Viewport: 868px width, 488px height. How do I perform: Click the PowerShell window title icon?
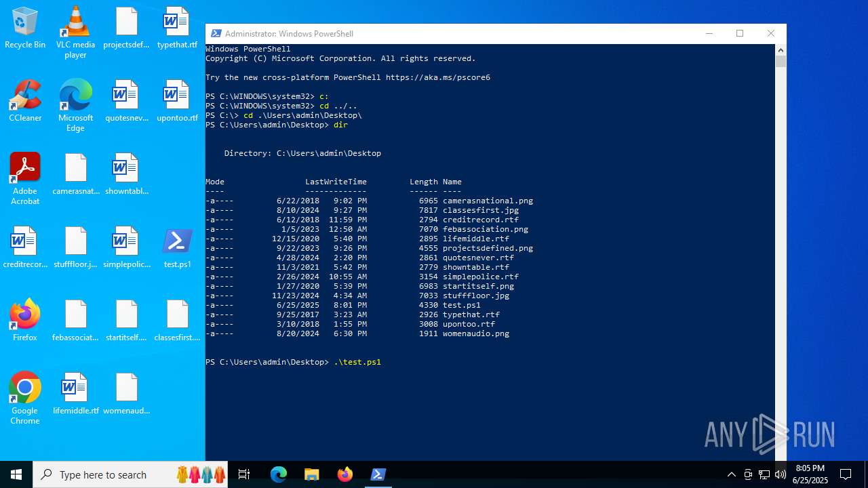(216, 33)
